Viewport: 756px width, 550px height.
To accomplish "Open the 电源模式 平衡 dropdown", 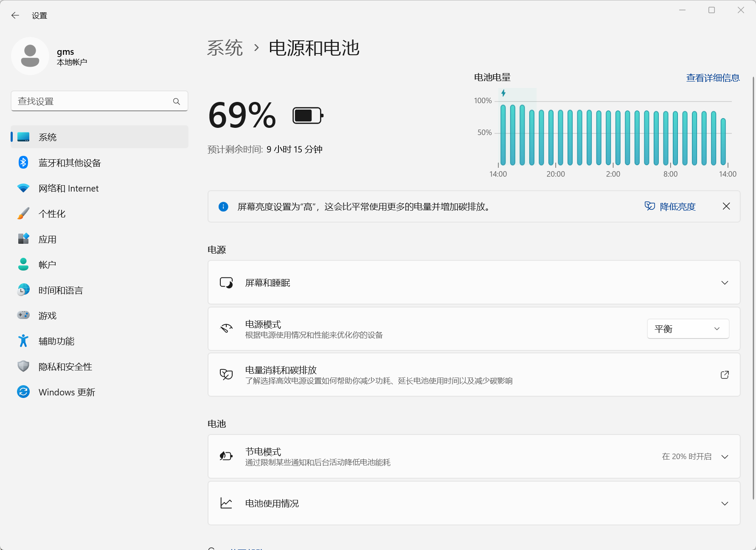I will pos(688,329).
